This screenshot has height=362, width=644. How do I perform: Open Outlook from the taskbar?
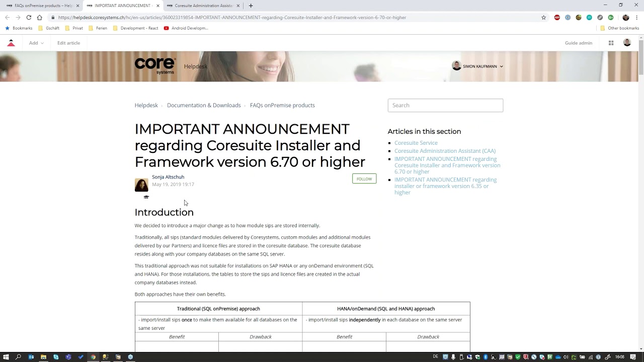coord(31,357)
